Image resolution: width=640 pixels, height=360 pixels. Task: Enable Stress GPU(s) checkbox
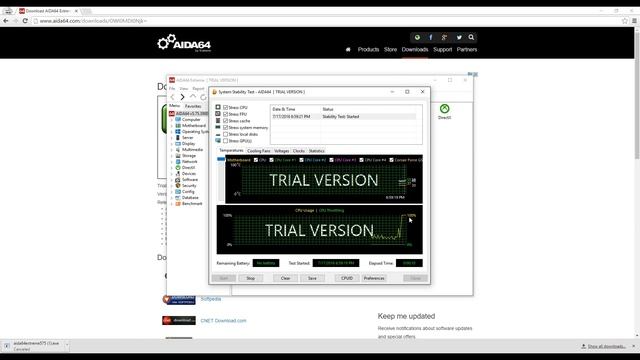(x=225, y=141)
